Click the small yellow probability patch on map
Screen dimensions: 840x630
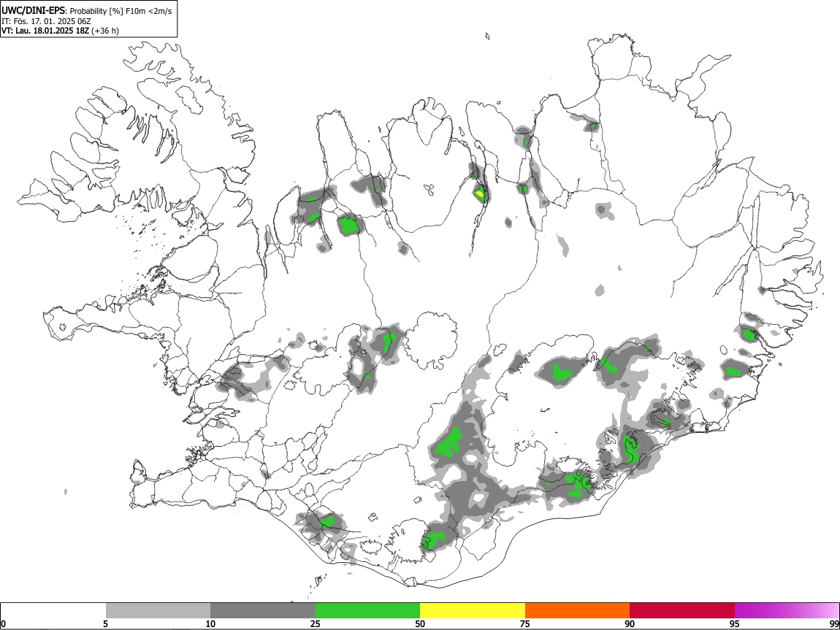click(x=480, y=193)
